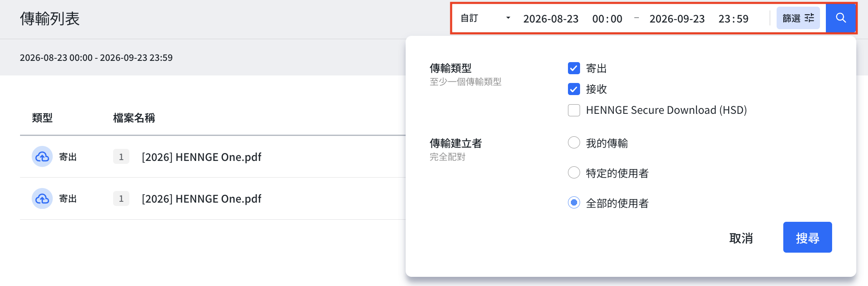Open the 篩選 filter sliders button
This screenshot has width=868, height=286.
(798, 18)
